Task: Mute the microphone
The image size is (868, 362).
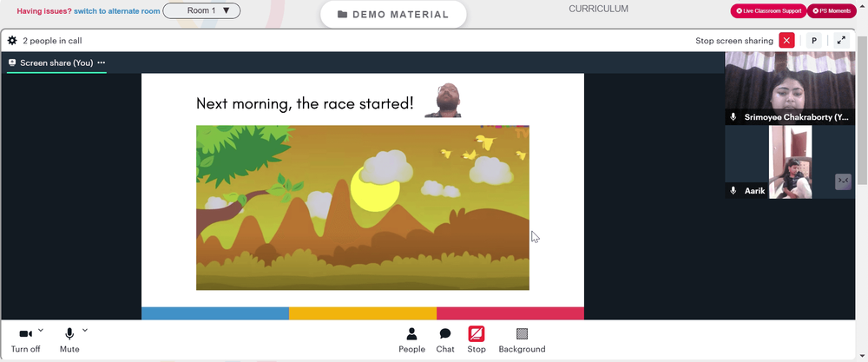Action: [x=69, y=340]
